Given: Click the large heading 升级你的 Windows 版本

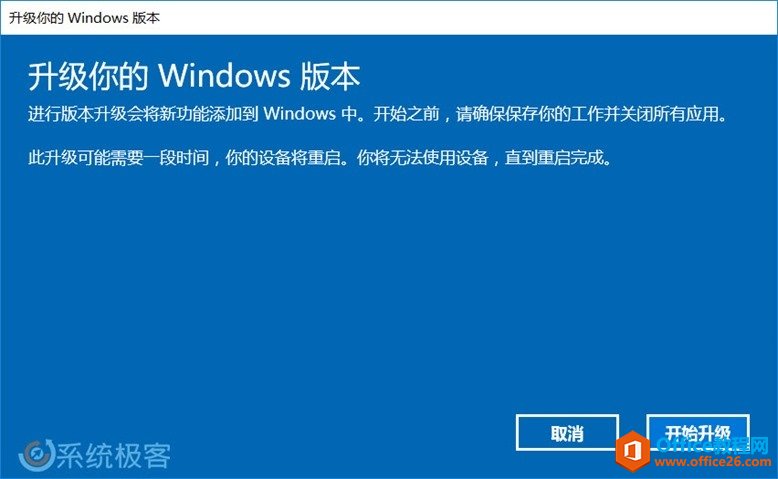Looking at the screenshot, I should (x=194, y=77).
